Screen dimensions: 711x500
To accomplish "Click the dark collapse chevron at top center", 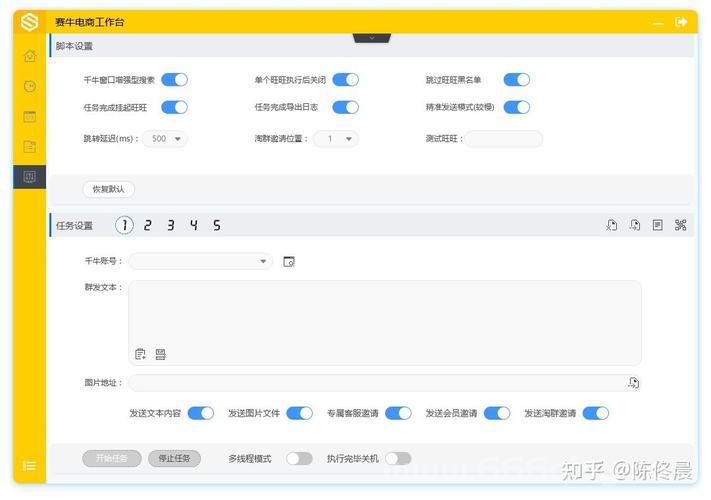I will 372,38.
